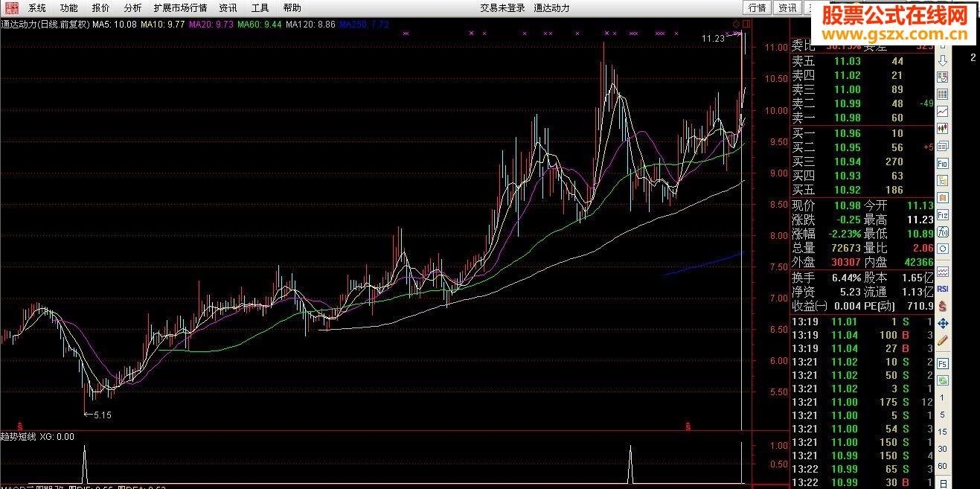
Task: Open the stacked pages report icon
Action: tap(943, 146)
